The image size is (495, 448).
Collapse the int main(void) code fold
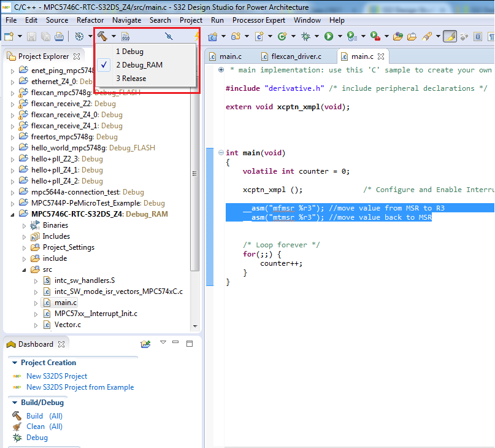click(221, 153)
